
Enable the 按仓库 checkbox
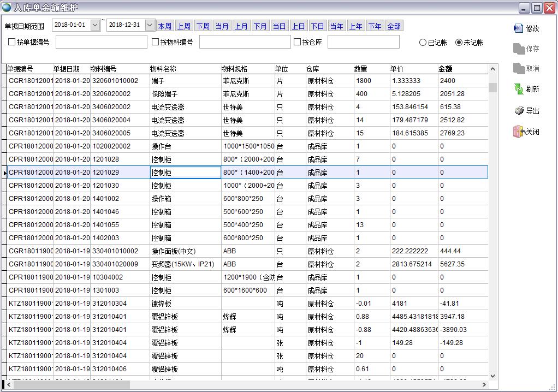[297, 42]
